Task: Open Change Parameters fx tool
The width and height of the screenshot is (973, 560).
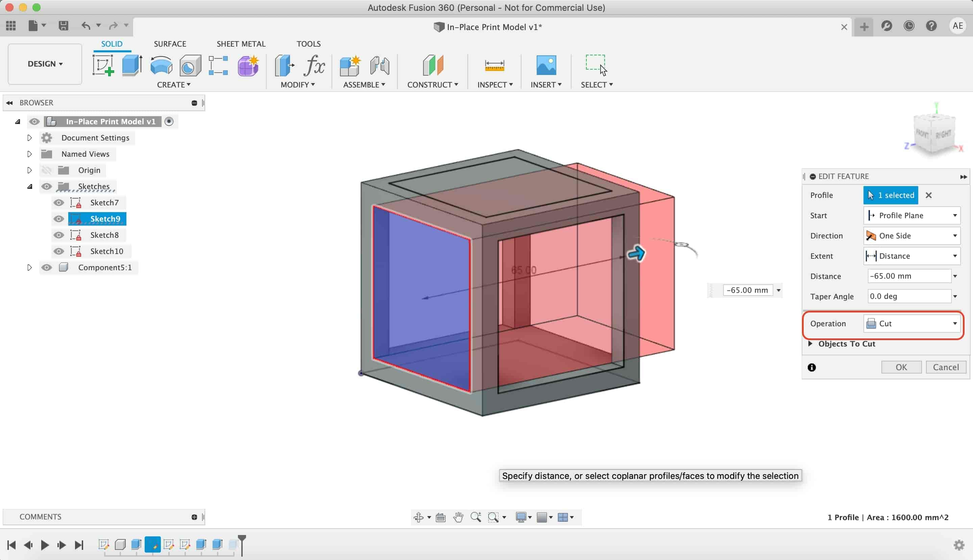Action: click(x=314, y=66)
